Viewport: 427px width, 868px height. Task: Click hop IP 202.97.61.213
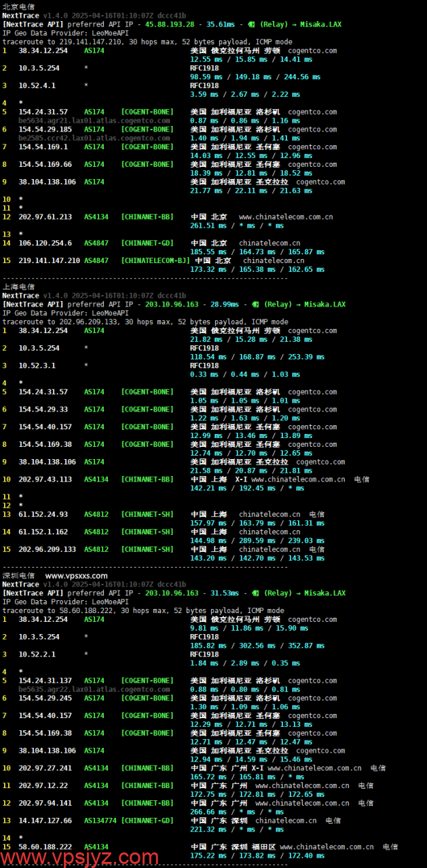45,217
